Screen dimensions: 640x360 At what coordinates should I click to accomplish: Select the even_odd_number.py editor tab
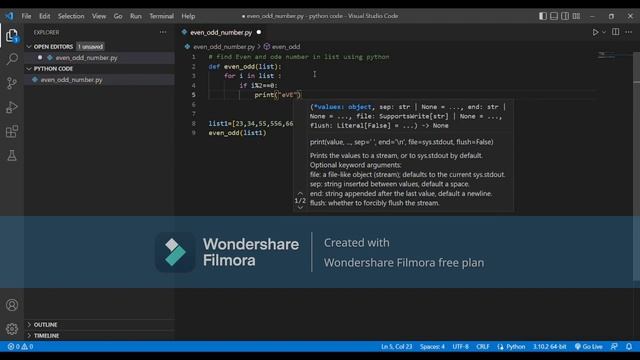coord(221,32)
